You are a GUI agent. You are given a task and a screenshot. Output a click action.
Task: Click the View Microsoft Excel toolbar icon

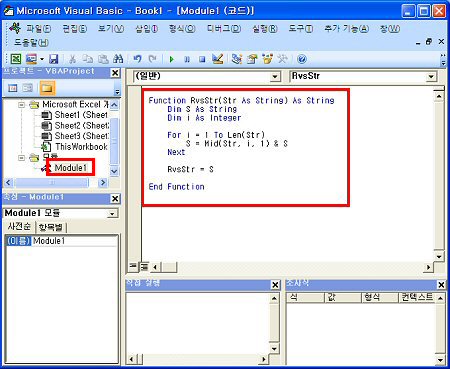click(16, 59)
